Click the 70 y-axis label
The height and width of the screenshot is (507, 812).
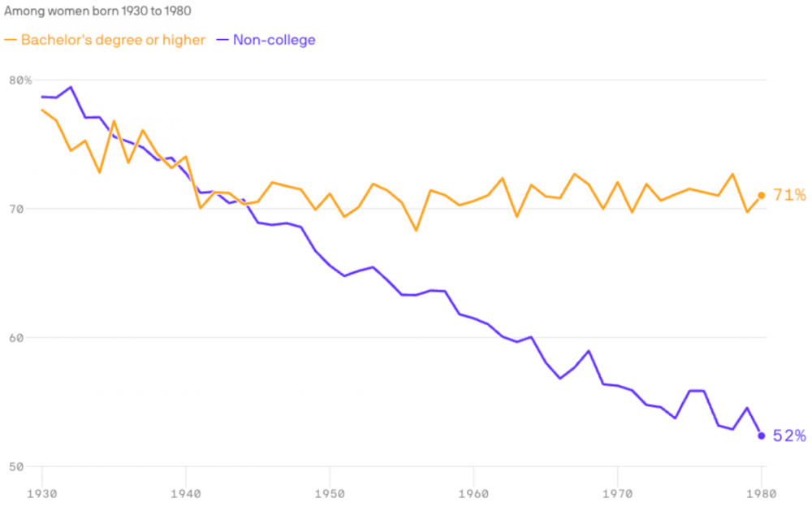17,209
